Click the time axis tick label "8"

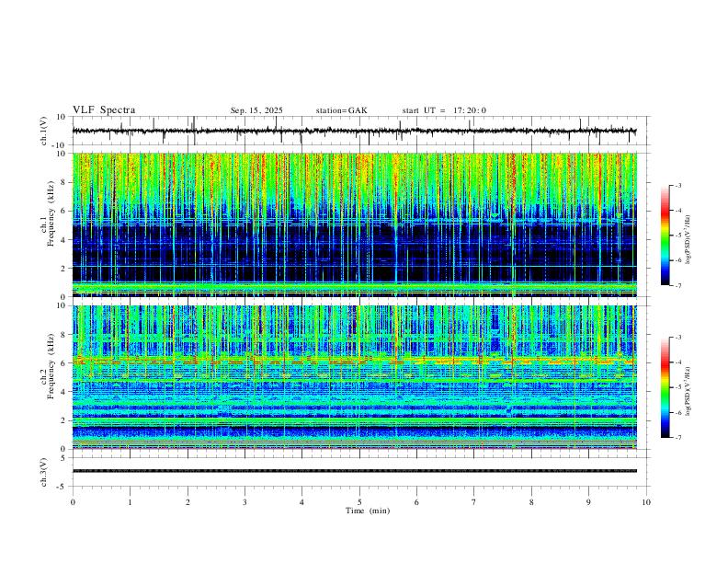pos(531,502)
